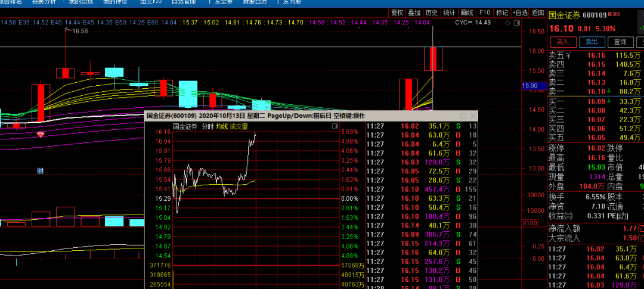Click the ¥ icon beside 卖五
The width and height of the screenshot is (644, 289).
[x=568, y=55]
